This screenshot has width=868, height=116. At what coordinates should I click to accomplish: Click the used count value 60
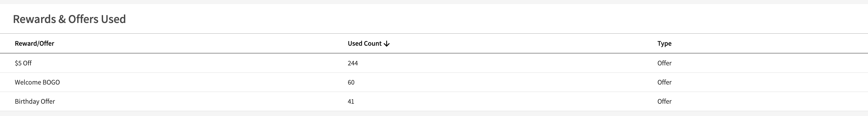click(x=351, y=82)
